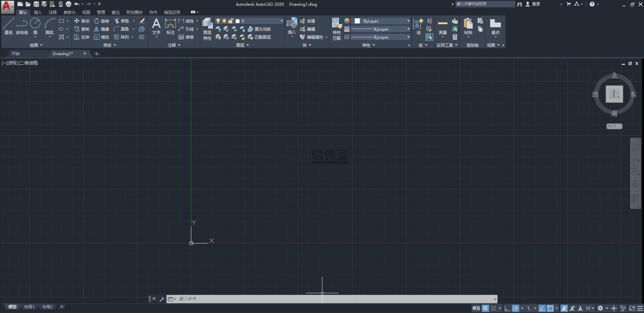
Task: Open the 1:1 annotation scale dropdown
Action: (590, 308)
